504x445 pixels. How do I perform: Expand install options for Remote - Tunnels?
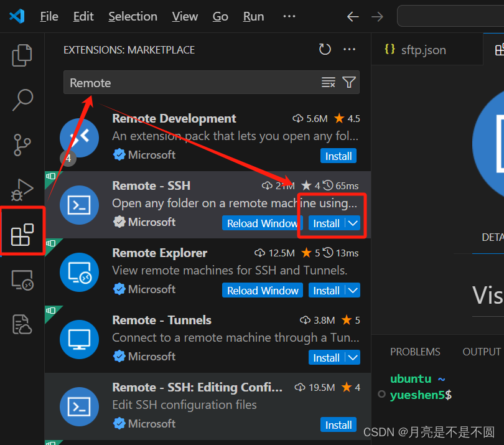pos(352,357)
